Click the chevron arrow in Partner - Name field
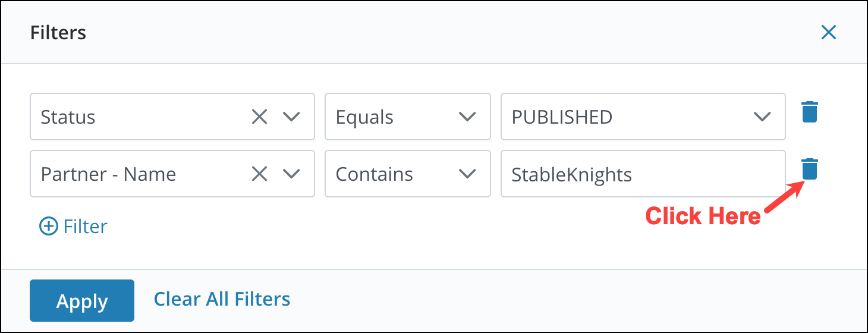This screenshot has height=333, width=868. [x=291, y=174]
